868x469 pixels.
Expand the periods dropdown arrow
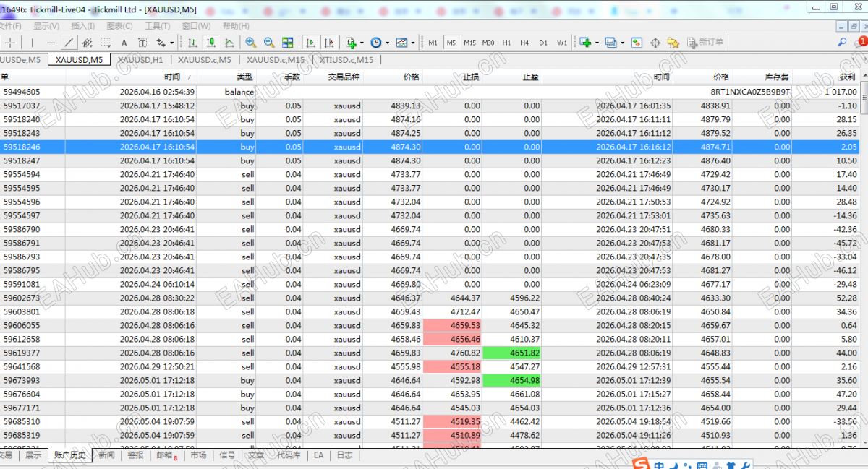387,43
